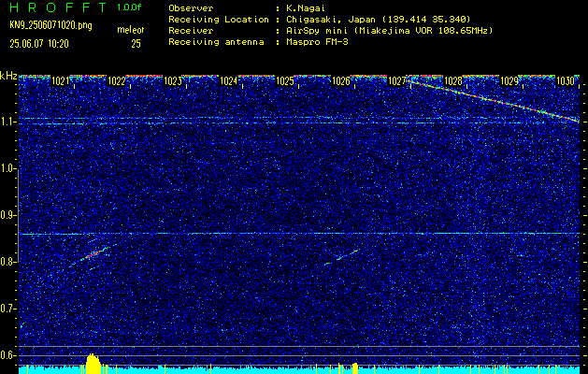Click the meteor count value 25
Screen dimensions: 588x374
[136, 44]
